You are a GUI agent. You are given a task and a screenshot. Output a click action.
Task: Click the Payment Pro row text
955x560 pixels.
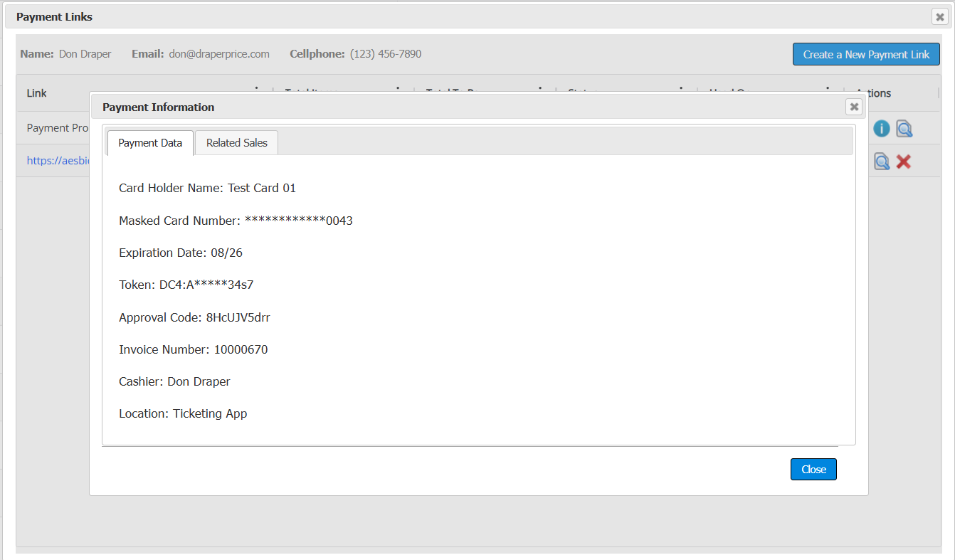click(58, 128)
